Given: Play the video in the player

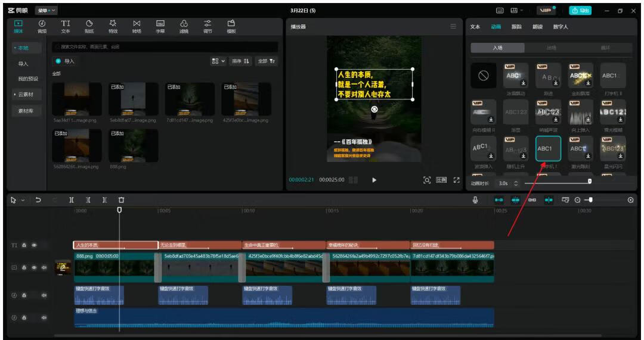Looking at the screenshot, I should point(374,180).
